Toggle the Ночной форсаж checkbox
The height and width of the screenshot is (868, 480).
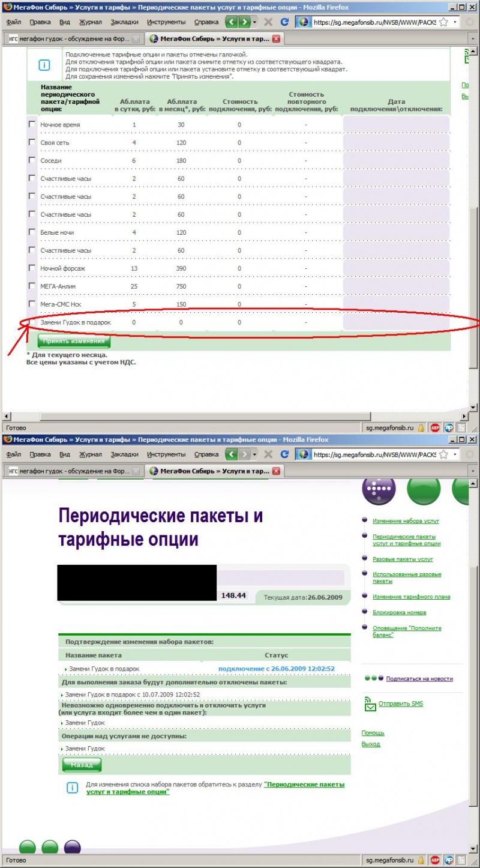[32, 268]
